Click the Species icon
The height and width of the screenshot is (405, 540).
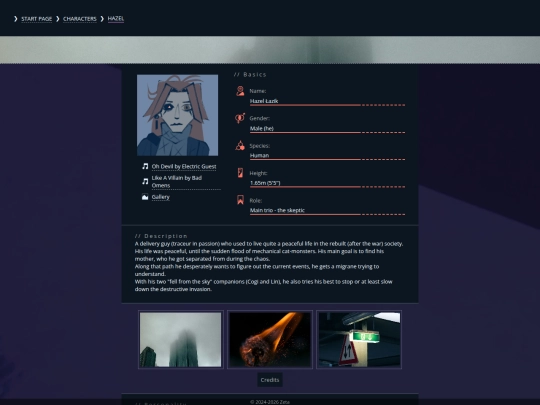(x=240, y=145)
